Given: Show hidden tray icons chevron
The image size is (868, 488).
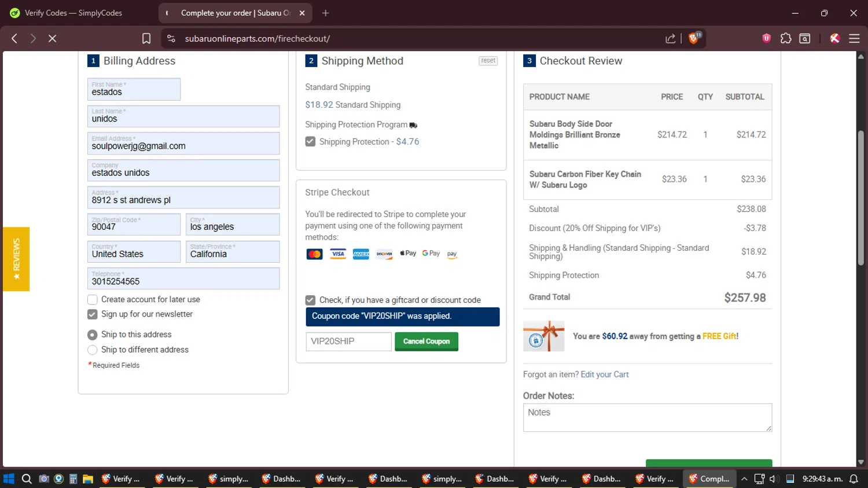Looking at the screenshot, I should [x=744, y=479].
